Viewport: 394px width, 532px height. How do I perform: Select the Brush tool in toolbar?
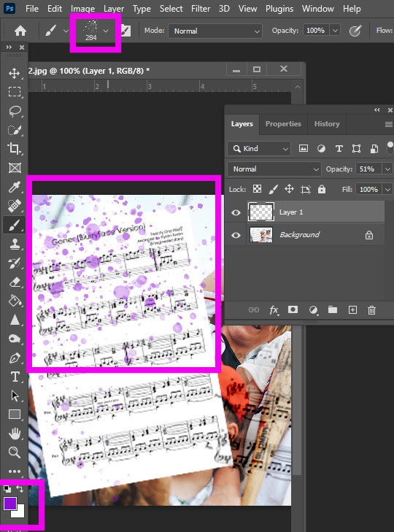(15, 225)
